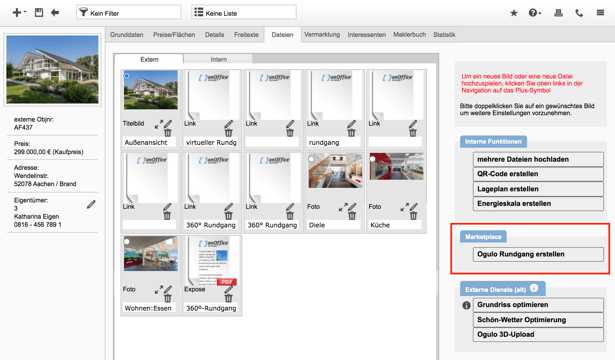Click mehrere Dateien hochladen button
Image resolution: width=615 pixels, height=360 pixels.
point(538,159)
